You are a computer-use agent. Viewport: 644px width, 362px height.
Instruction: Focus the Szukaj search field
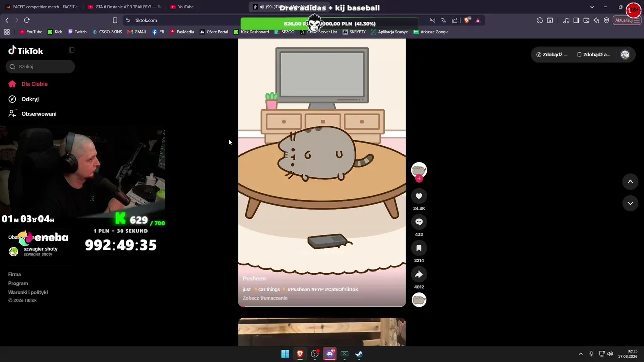[41, 66]
